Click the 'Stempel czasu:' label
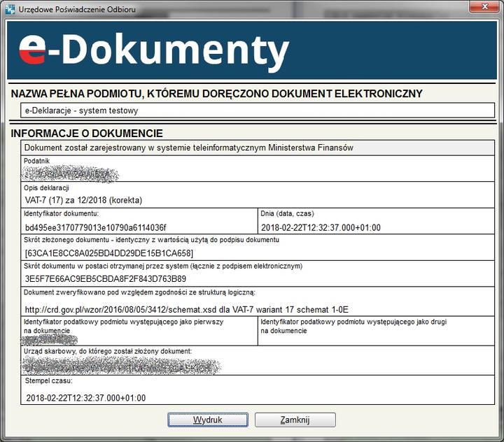This screenshot has height=442, width=504. 48,381
